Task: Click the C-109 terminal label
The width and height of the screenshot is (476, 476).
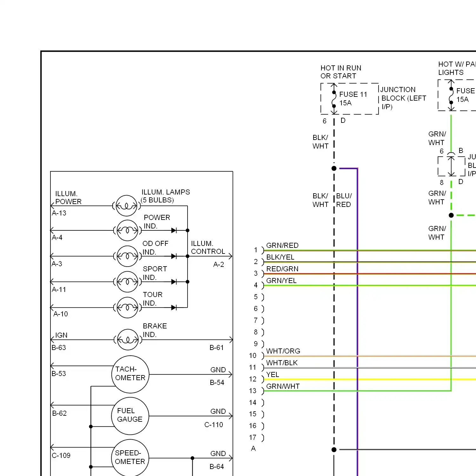Action: (x=61, y=456)
